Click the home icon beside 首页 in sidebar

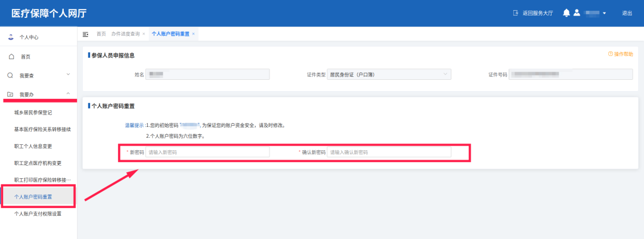[x=11, y=57]
